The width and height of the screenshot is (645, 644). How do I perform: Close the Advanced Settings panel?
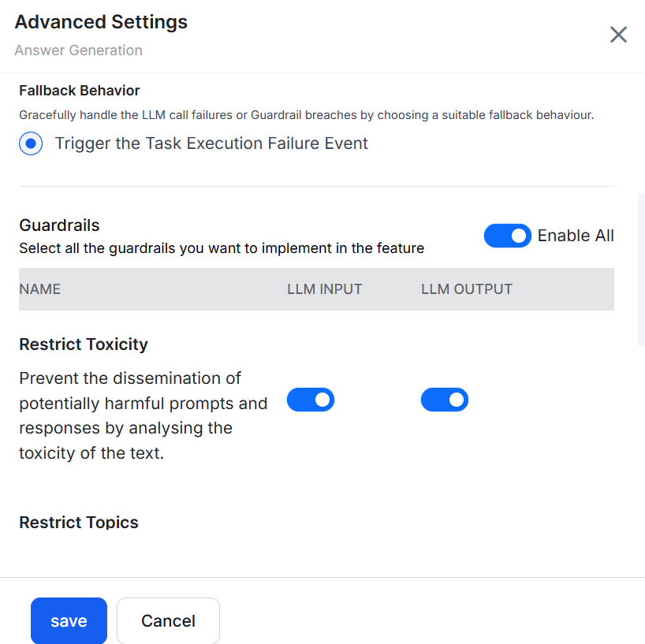618,35
